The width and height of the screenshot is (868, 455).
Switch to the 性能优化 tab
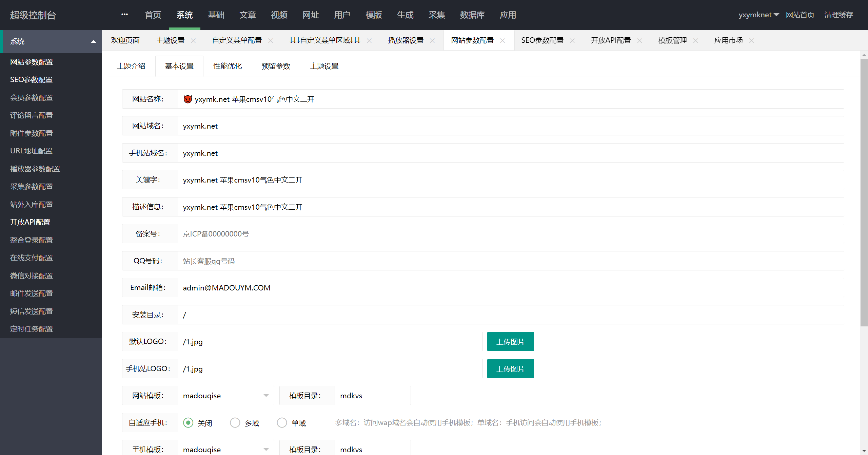click(x=228, y=66)
